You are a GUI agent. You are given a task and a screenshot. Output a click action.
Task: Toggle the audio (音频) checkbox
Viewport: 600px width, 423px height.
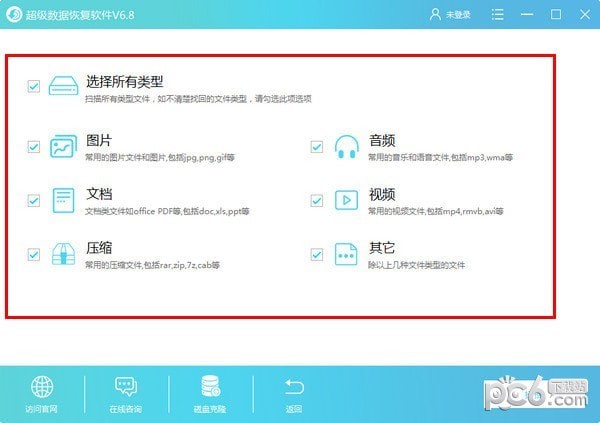(317, 147)
